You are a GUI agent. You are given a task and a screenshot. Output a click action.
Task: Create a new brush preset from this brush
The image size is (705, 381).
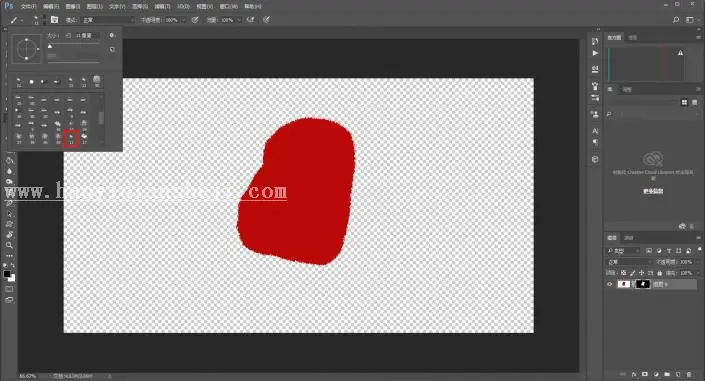point(112,49)
